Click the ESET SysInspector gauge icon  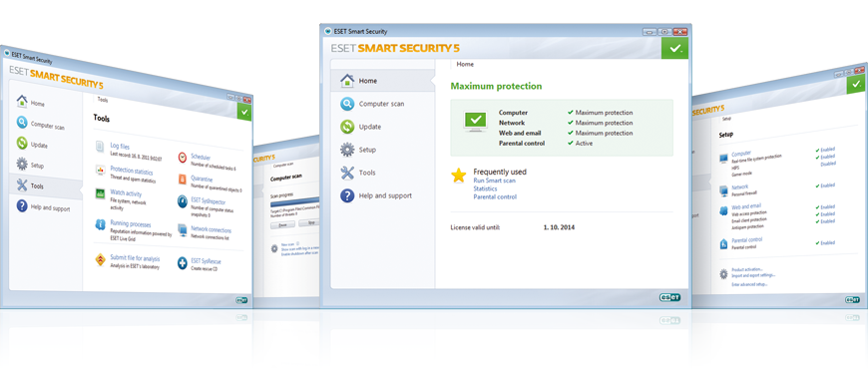coord(183,201)
